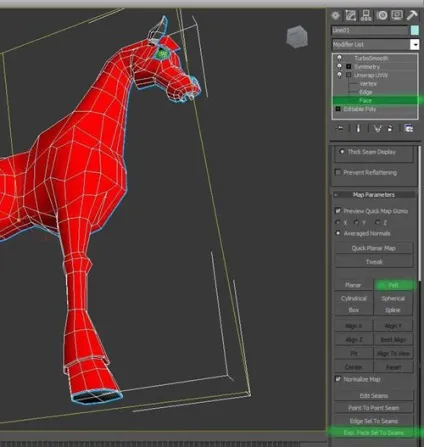
Task: Click the Fit button
Action: [354, 353]
